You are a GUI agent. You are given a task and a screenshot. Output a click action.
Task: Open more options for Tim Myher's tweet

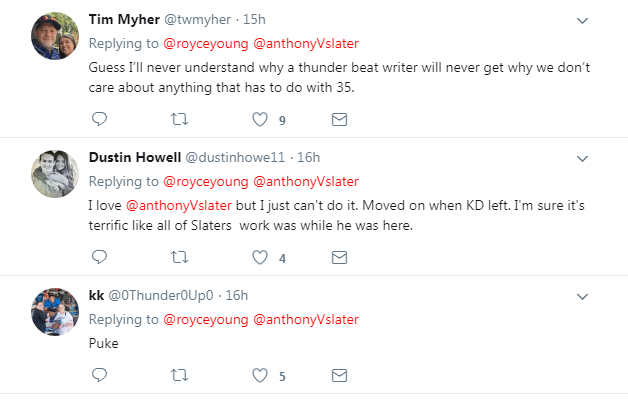[583, 20]
